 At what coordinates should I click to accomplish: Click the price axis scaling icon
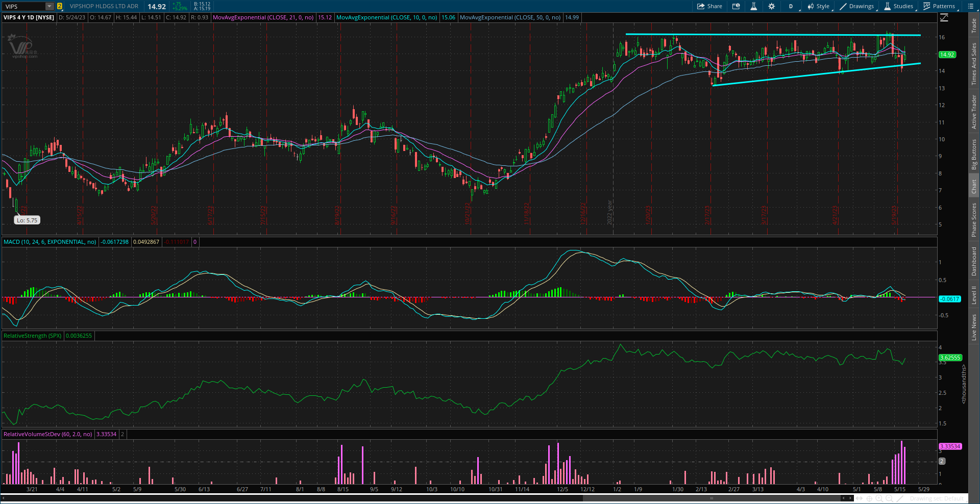coord(944,17)
